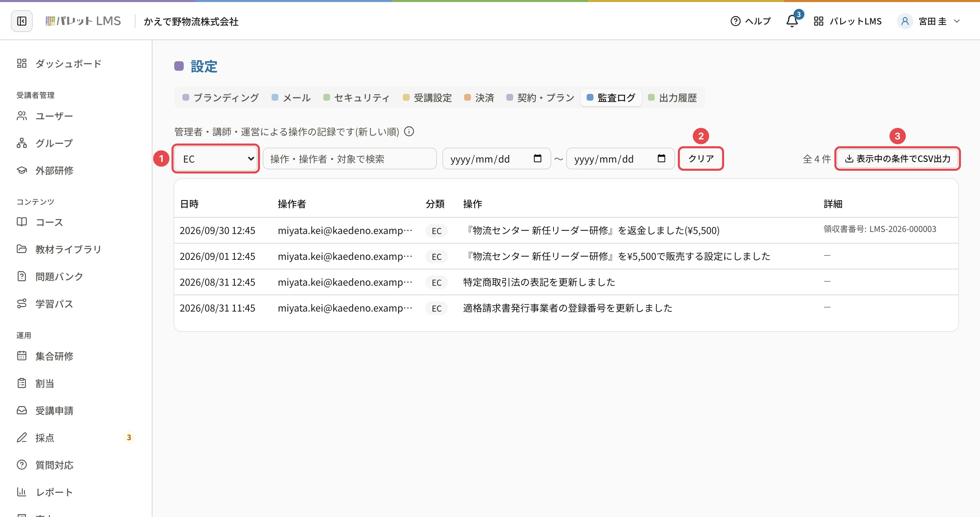Viewport: 980px width, 517px height.
Task: Switch to the メール tab
Action: (x=291, y=98)
